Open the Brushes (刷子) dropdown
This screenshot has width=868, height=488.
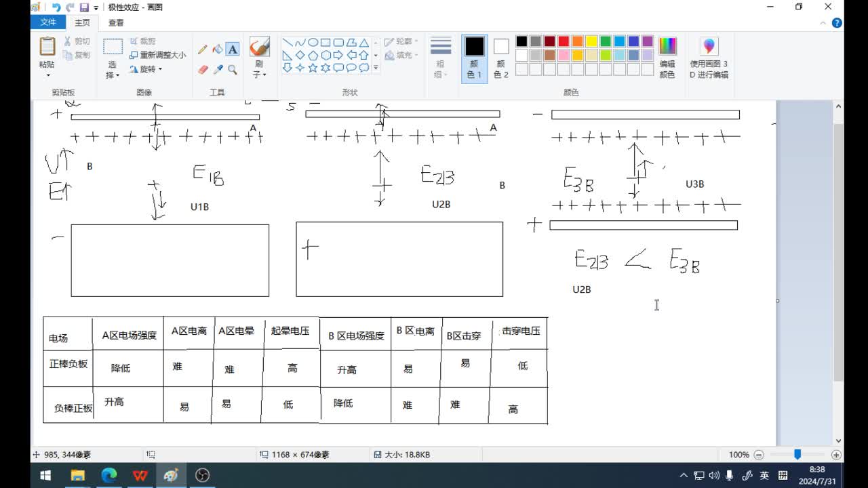click(x=259, y=69)
